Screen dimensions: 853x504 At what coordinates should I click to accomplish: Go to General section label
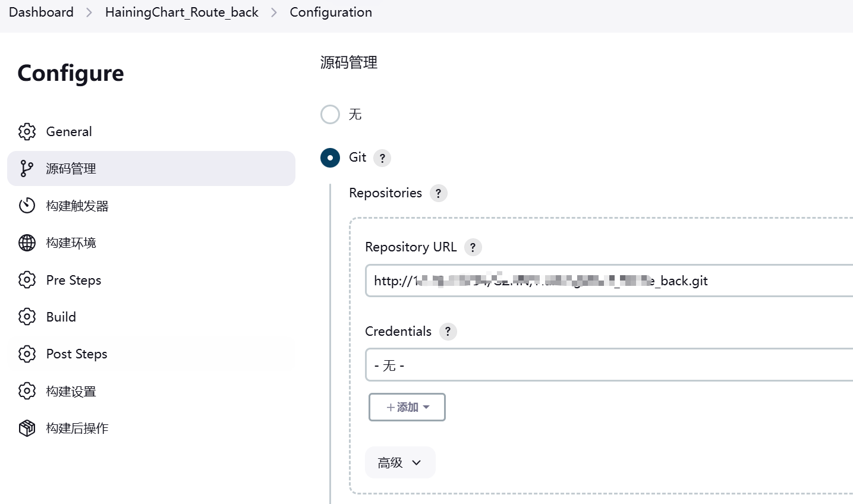point(69,131)
